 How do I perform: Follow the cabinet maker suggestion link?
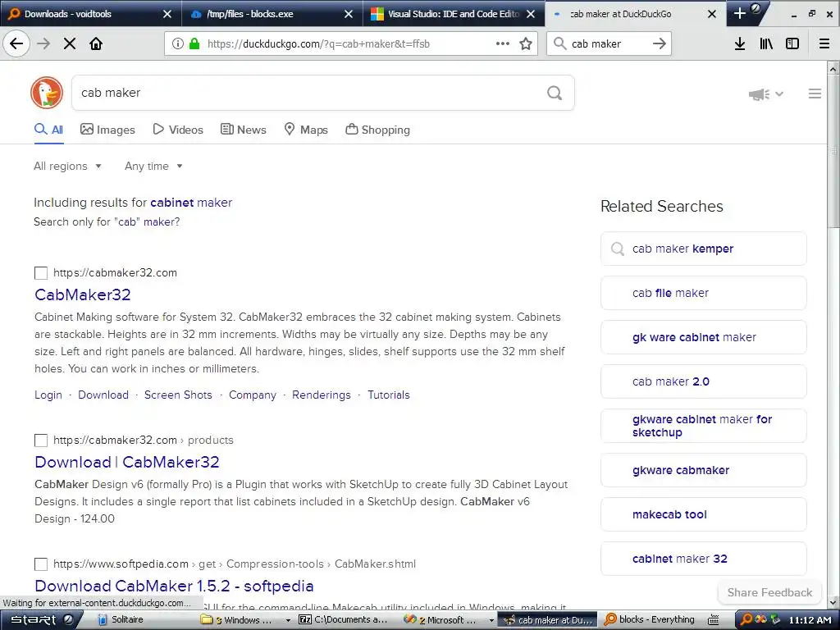pos(191,203)
